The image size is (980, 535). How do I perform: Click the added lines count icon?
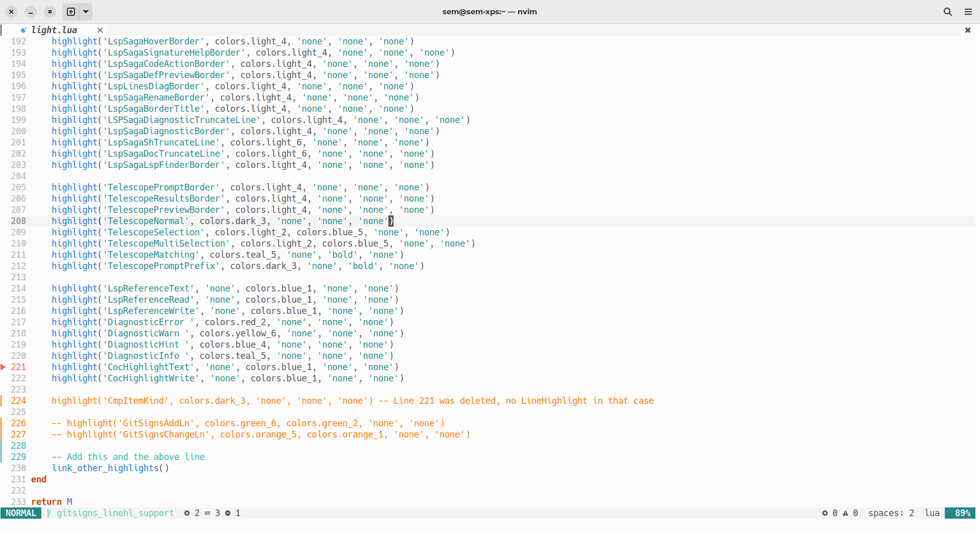(187, 513)
